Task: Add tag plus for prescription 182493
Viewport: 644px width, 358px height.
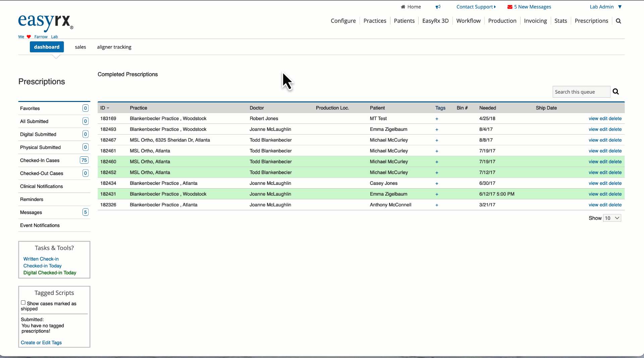Action: (437, 130)
